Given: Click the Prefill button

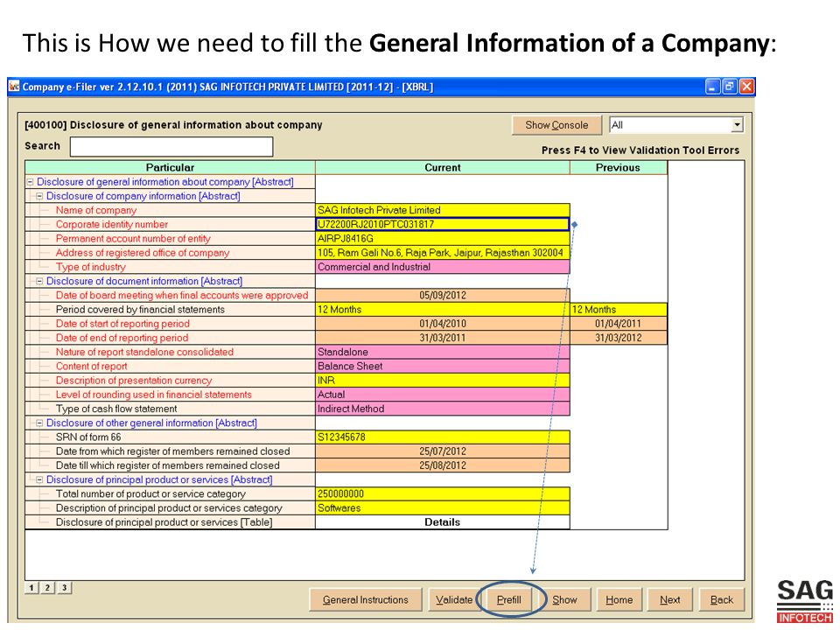Looking at the screenshot, I should pos(509,600).
